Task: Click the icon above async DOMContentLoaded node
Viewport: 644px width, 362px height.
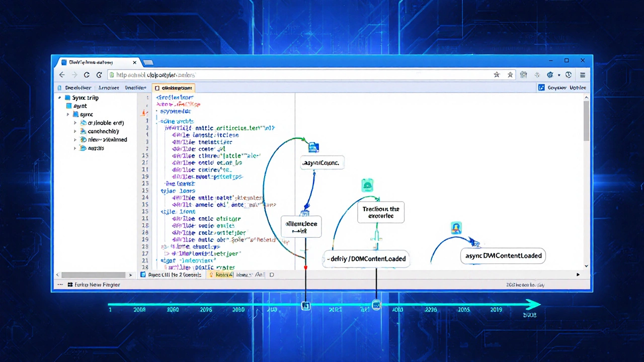Action: tap(456, 229)
